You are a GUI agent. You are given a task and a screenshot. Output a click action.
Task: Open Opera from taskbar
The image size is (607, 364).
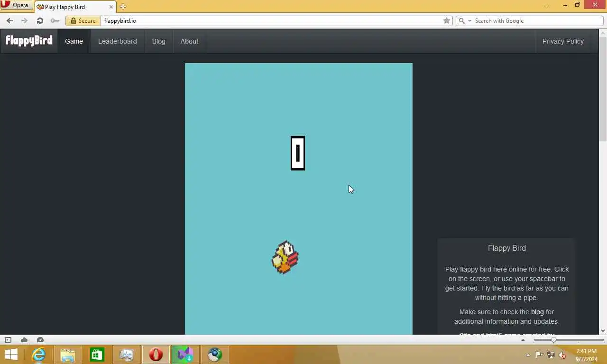pos(156,355)
